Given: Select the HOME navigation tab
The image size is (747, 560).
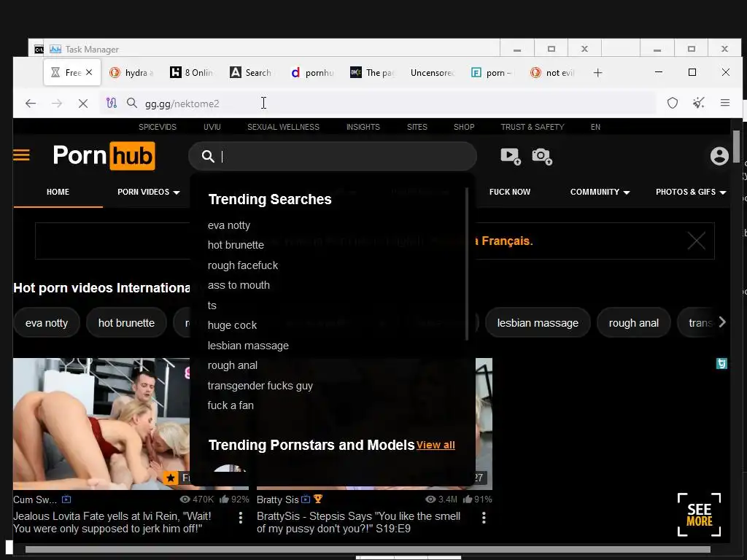Looking at the screenshot, I should pos(58,192).
